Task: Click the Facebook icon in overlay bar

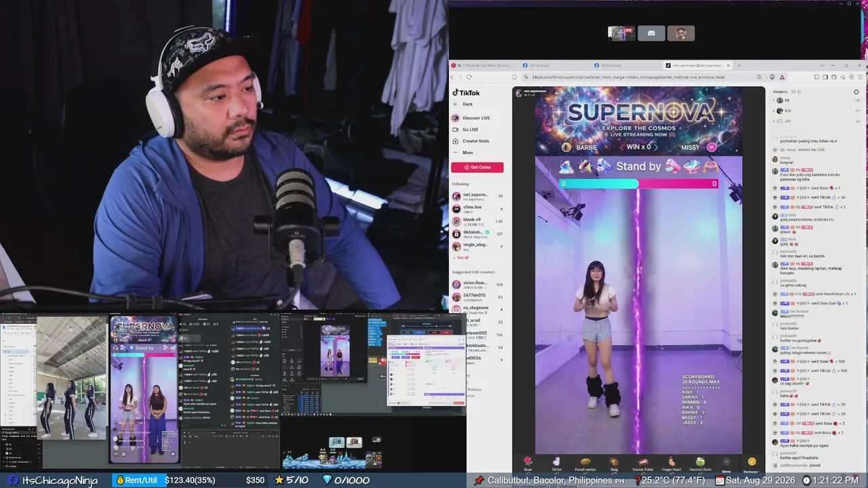Action: point(13,481)
